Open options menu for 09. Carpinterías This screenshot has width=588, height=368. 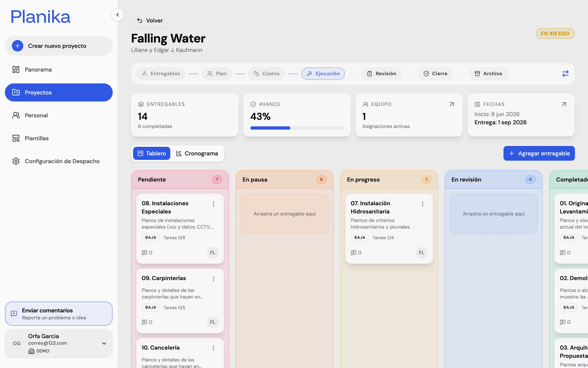[x=214, y=279]
